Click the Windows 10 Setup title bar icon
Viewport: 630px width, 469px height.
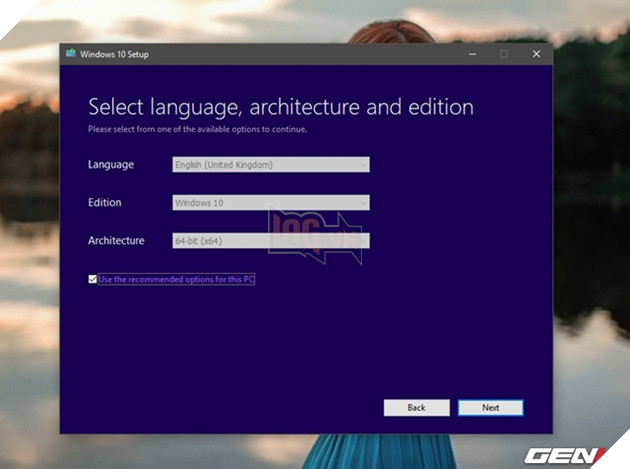[71, 53]
